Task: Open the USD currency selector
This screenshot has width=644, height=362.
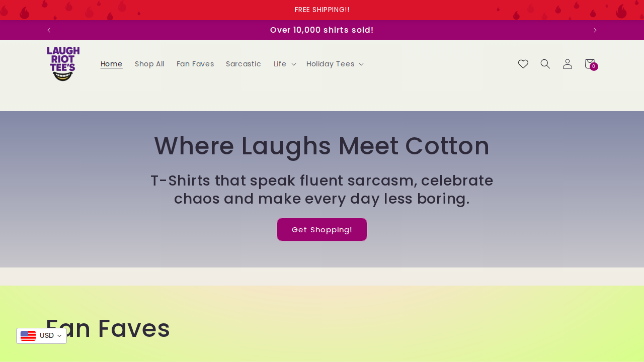Action: [x=47, y=335]
